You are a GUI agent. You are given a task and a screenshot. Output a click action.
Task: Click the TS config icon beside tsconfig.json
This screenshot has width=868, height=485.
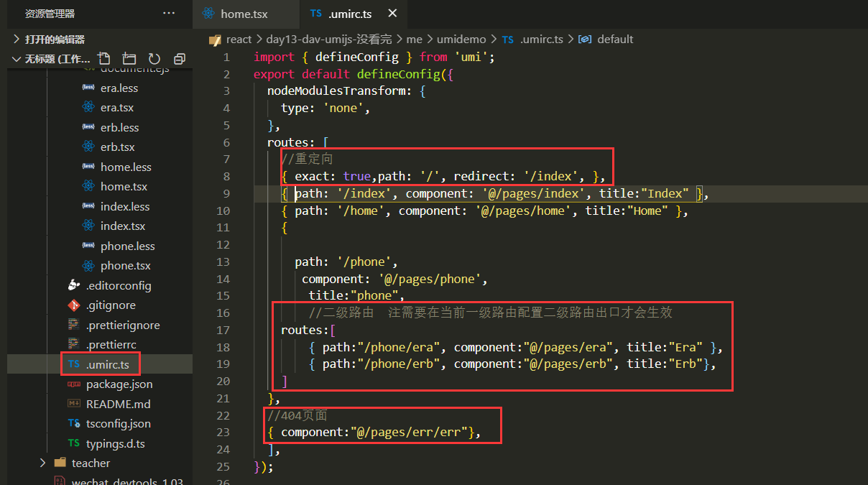73,424
